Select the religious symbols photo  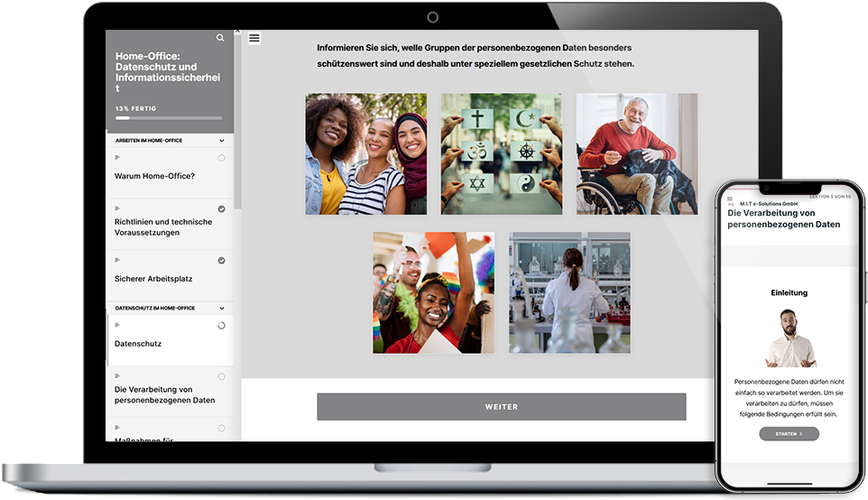tap(502, 154)
